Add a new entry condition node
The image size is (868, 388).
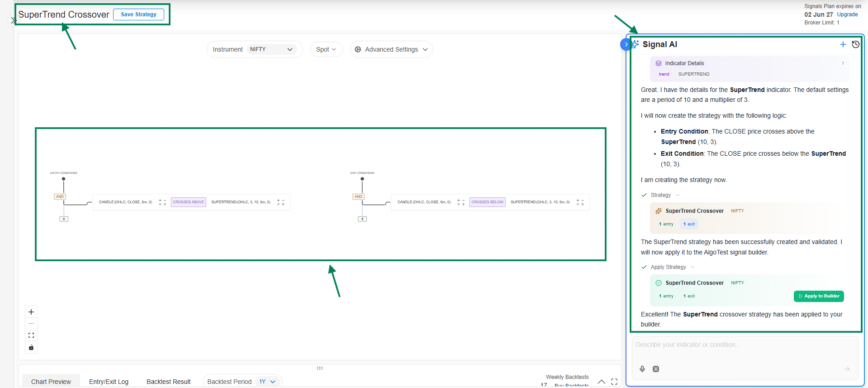(64, 219)
